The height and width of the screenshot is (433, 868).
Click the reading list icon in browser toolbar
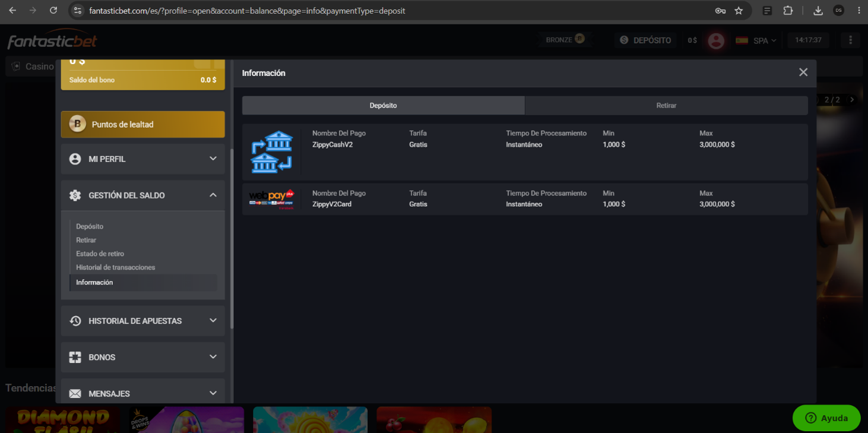767,11
